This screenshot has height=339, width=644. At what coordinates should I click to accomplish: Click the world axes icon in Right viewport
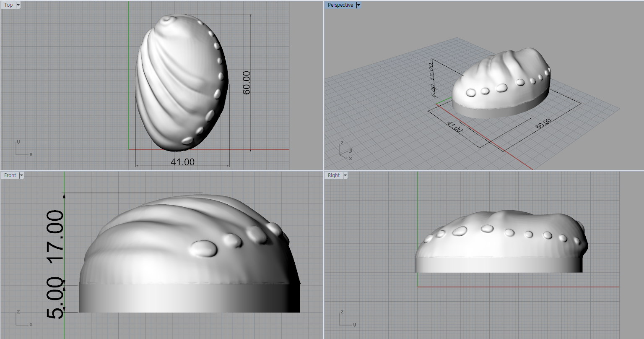pos(348,318)
